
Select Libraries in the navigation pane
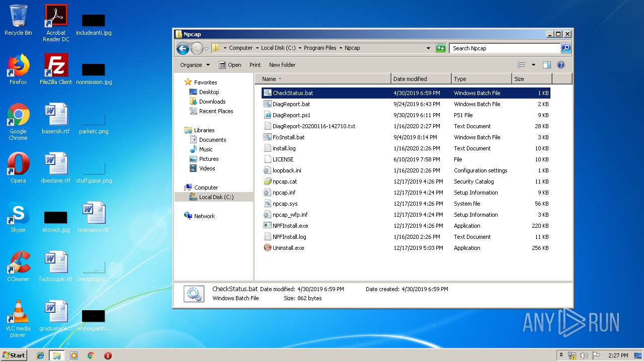204,130
